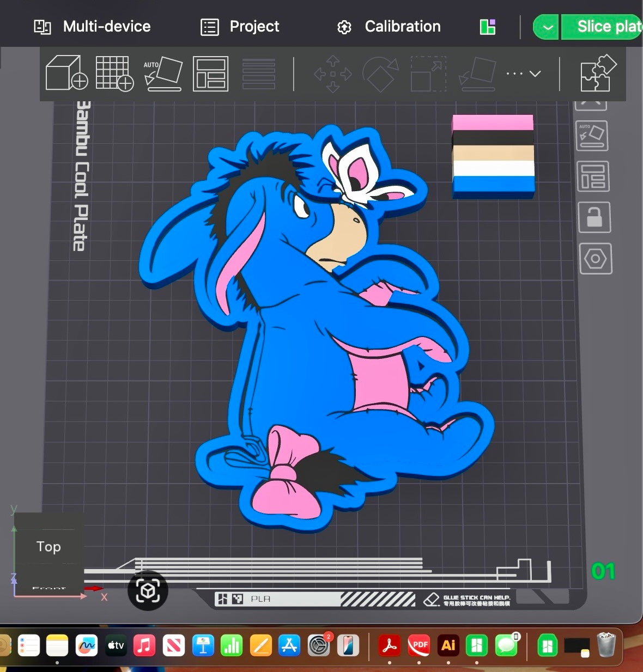Click the green and white layout icon

(488, 27)
